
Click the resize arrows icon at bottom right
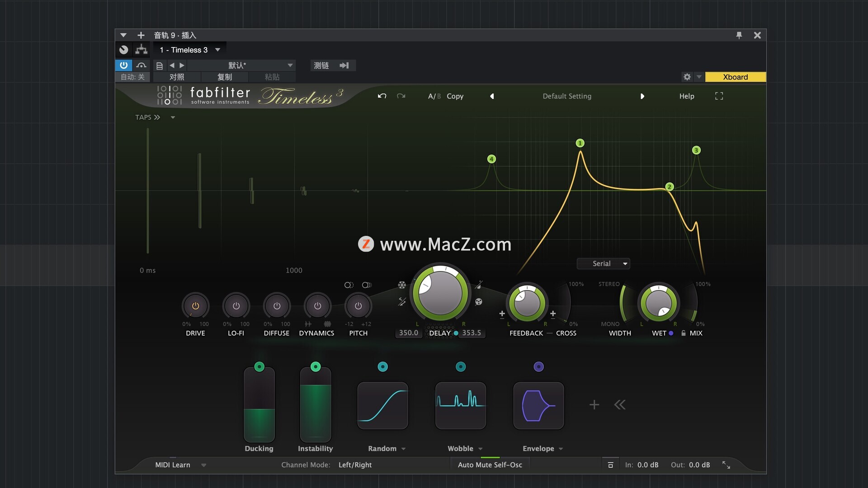(726, 465)
